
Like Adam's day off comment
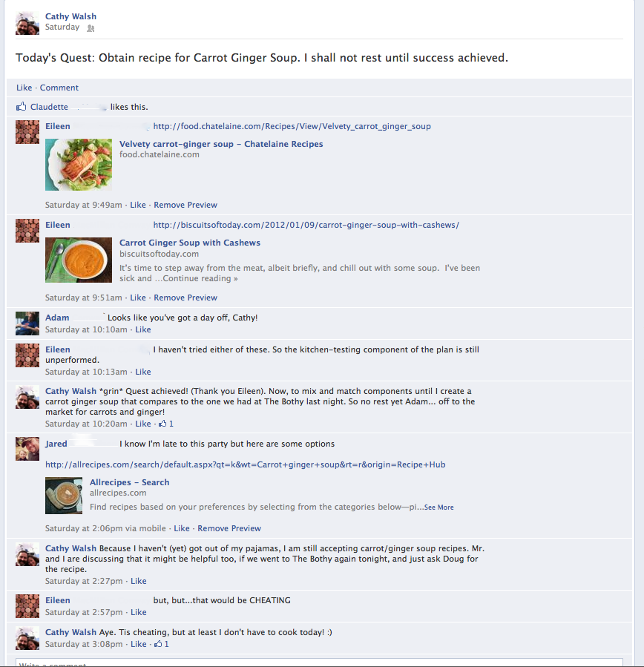143,329
